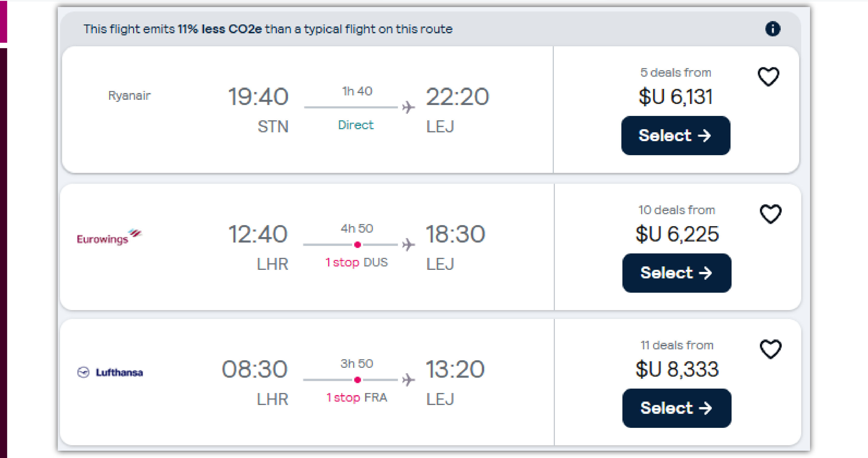This screenshot has width=868, height=458.
Task: Click the Ryanair flight card
Action: (303, 109)
